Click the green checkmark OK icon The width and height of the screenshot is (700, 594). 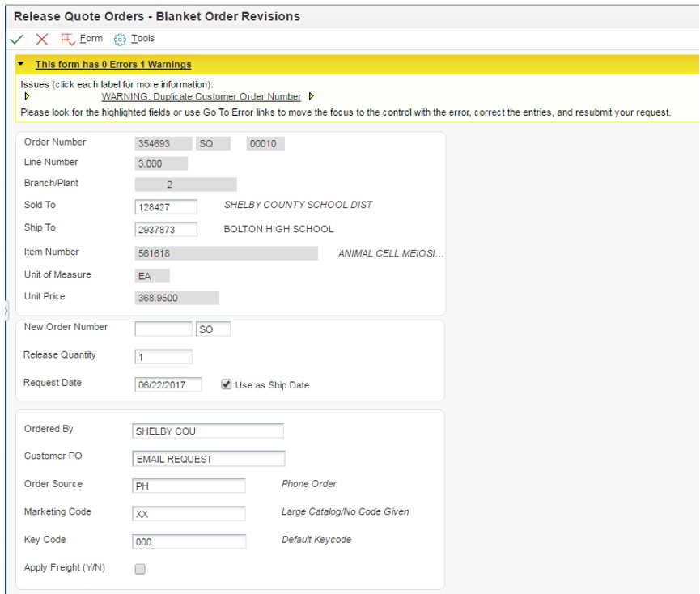tap(16, 40)
